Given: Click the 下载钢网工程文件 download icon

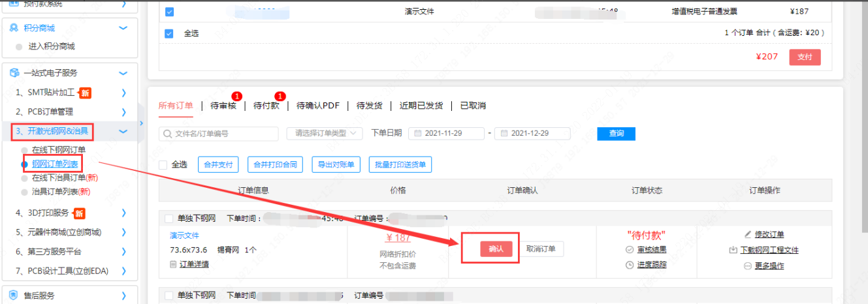Looking at the screenshot, I should tap(733, 250).
